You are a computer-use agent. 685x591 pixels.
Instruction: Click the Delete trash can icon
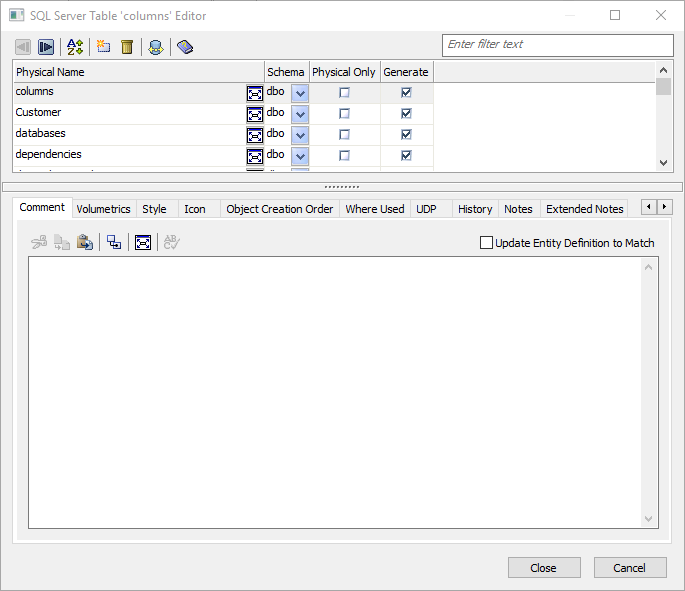[127, 47]
